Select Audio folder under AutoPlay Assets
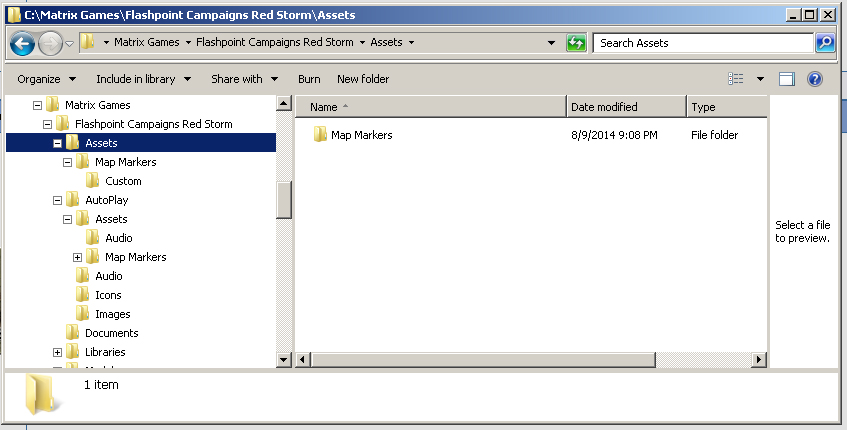 coord(119,238)
